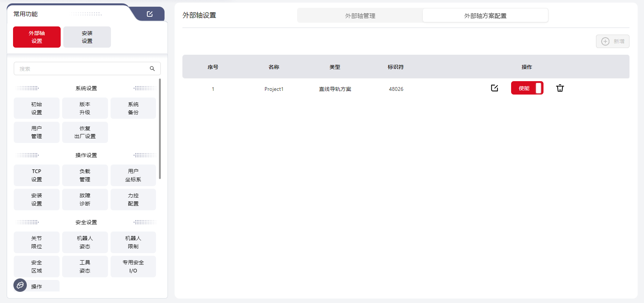This screenshot has width=644, height=303.
Task: Open 系统备份 under system settings
Action: coord(133,108)
